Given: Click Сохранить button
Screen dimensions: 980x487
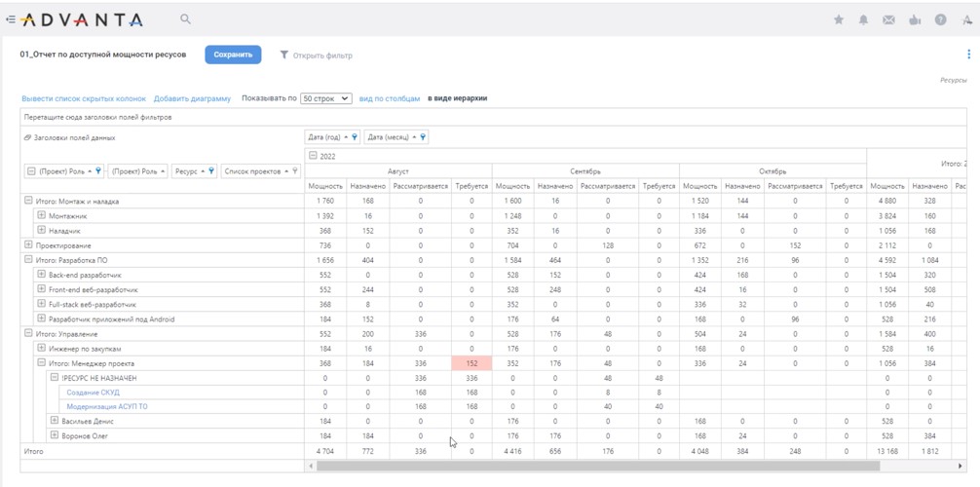Looking at the screenshot, I should tap(233, 55).
